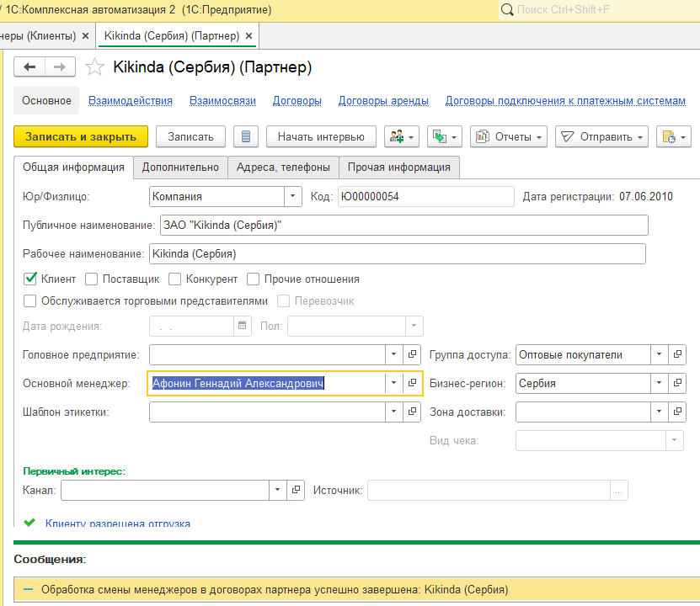Open the list icon button beside Записать
The image size is (700, 606).
[245, 136]
